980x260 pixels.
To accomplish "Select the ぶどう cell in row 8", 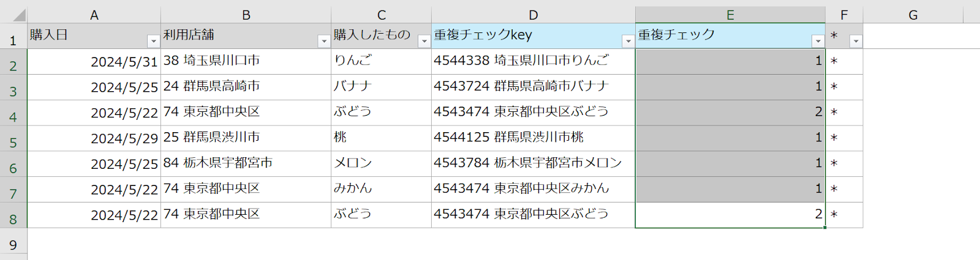I will 382,216.
